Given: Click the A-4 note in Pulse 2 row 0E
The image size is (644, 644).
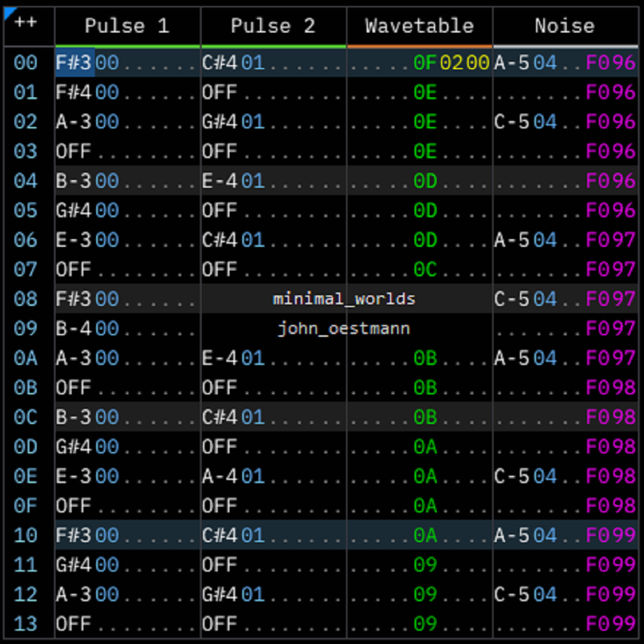Looking at the screenshot, I should pos(220,477).
